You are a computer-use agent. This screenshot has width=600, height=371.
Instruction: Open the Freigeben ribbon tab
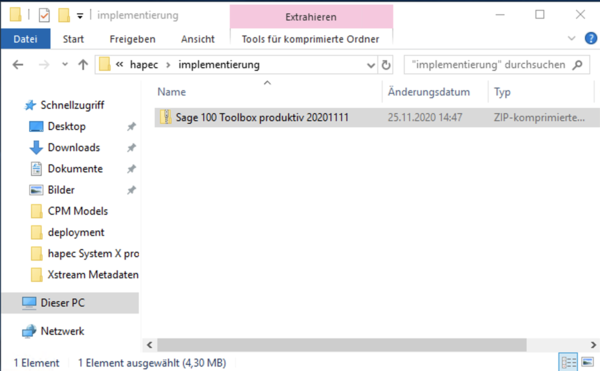click(132, 39)
